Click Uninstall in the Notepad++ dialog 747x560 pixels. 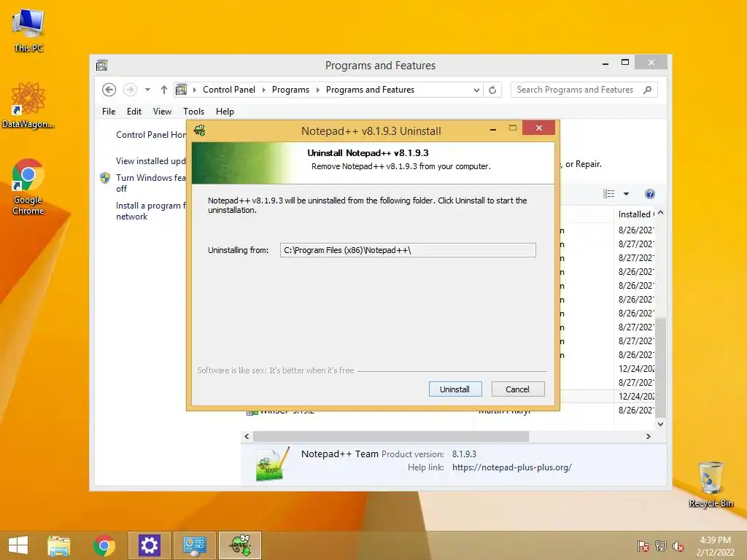click(455, 389)
